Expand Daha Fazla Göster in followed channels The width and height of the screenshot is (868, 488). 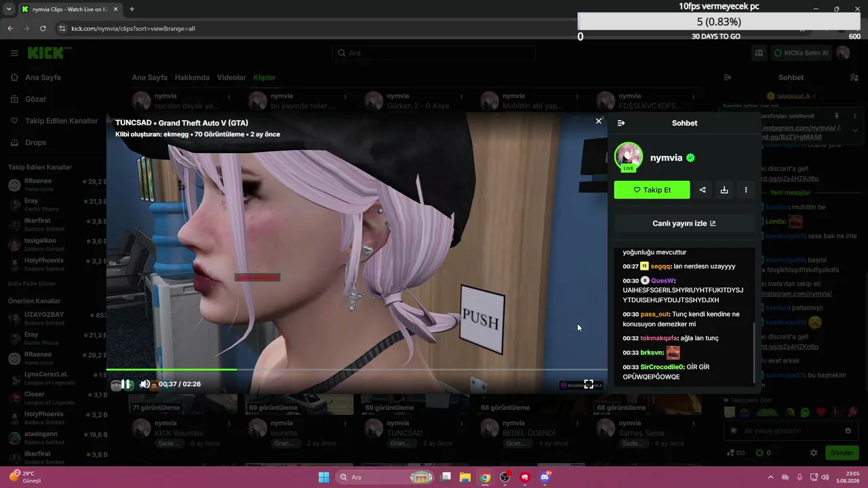tap(31, 283)
